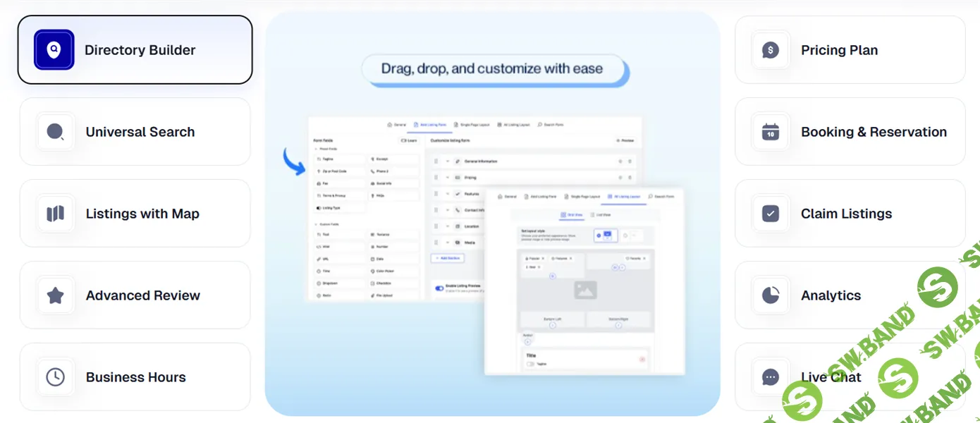
Task: Click the Bottom Left layout area
Action: coord(553,319)
